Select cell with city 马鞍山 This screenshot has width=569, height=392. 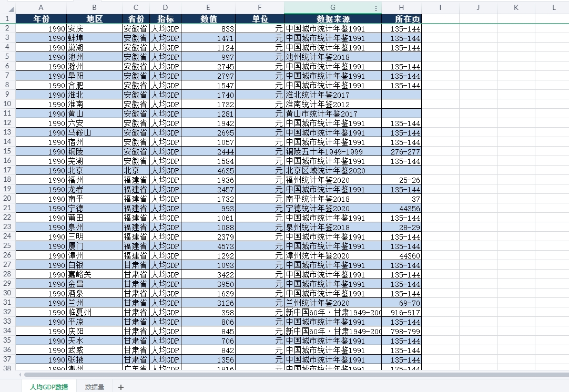[x=94, y=133]
